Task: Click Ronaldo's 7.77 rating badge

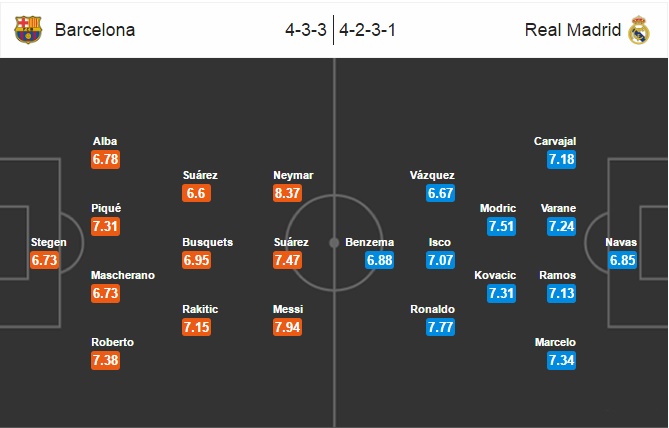Action: (440, 327)
